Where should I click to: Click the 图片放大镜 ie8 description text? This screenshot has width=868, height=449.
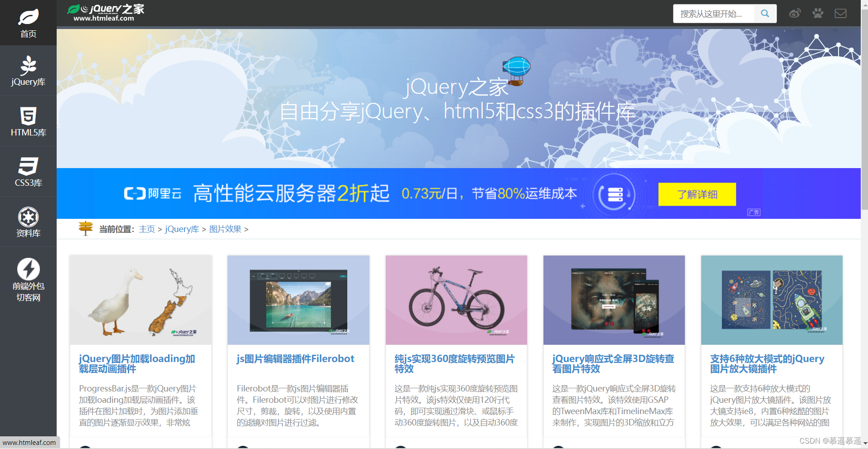771,406
